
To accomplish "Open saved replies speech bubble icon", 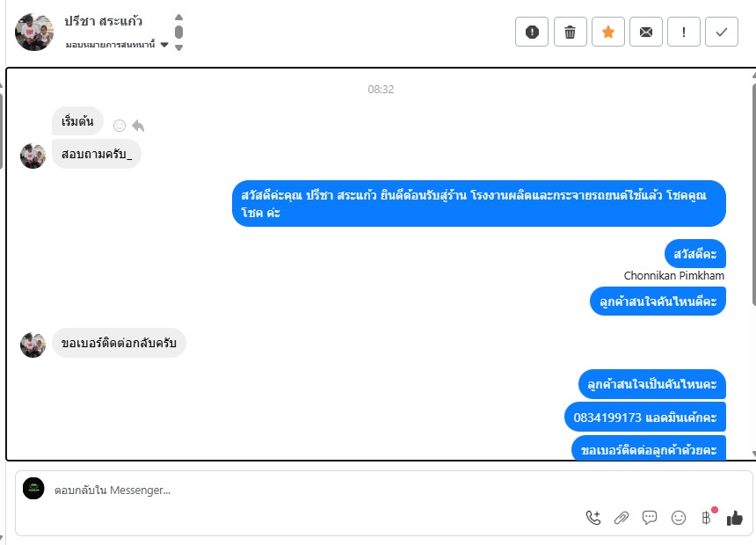I will (650, 518).
